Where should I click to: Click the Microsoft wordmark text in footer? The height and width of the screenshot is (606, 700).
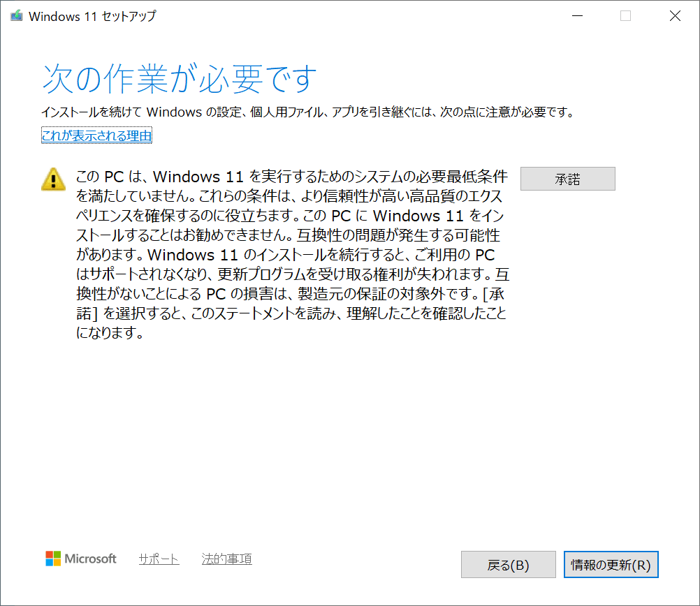pos(91,559)
